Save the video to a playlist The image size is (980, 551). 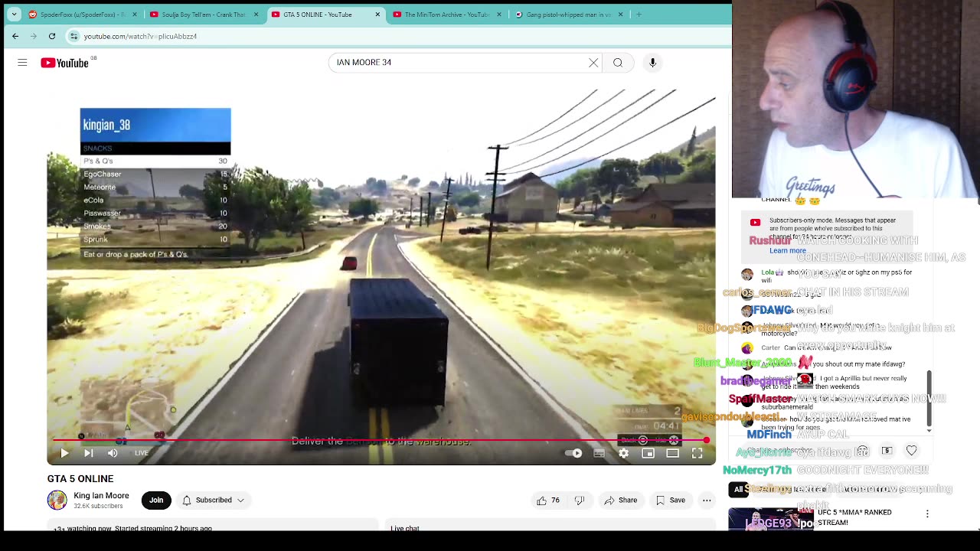pyautogui.click(x=671, y=500)
